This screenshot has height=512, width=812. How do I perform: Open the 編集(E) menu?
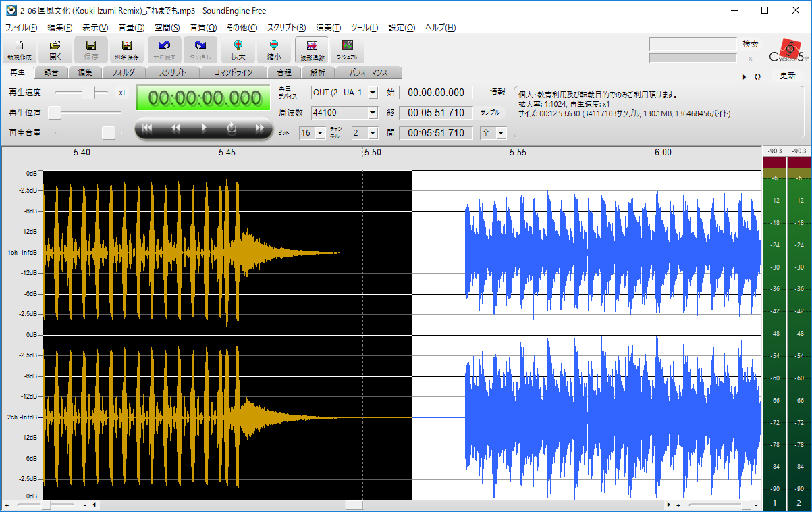(59, 28)
